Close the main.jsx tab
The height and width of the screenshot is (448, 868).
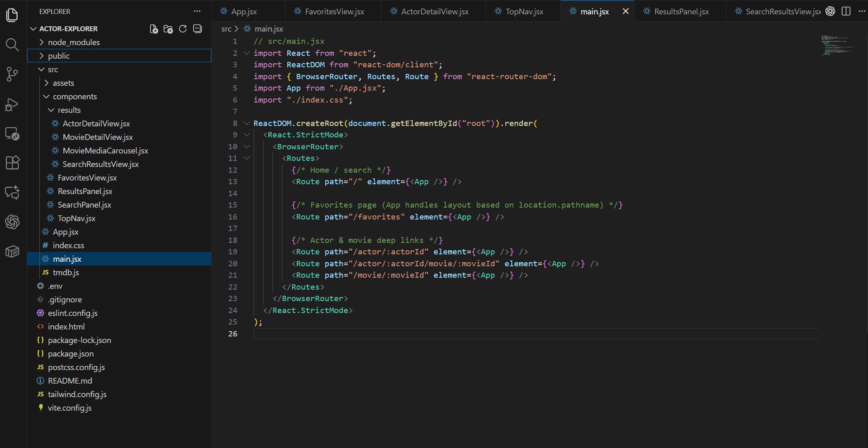coord(626,11)
